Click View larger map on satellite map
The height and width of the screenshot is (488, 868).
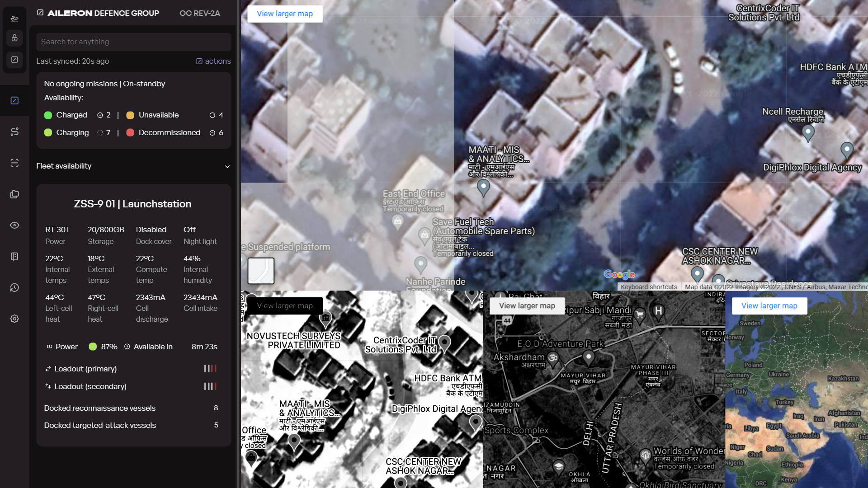pyautogui.click(x=285, y=14)
